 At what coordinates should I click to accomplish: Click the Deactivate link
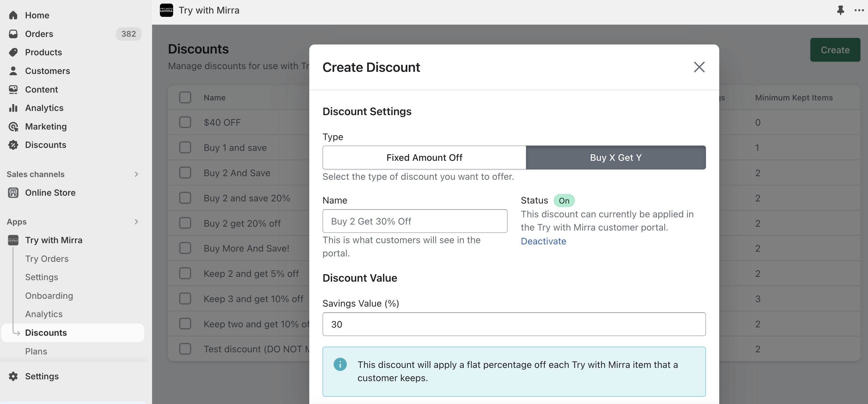click(543, 241)
